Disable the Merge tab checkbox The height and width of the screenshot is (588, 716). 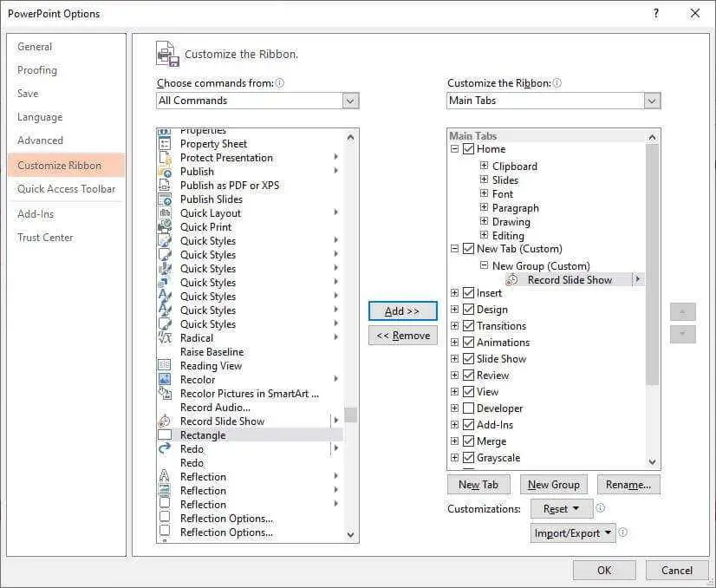(468, 441)
